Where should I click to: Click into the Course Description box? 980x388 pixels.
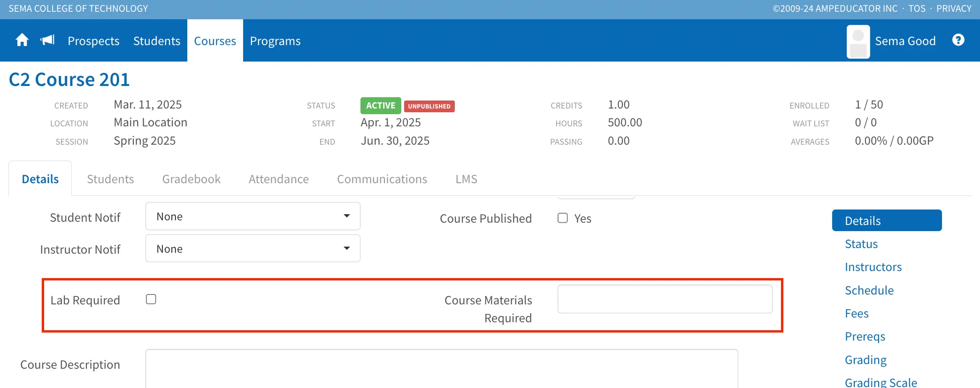pos(442,369)
